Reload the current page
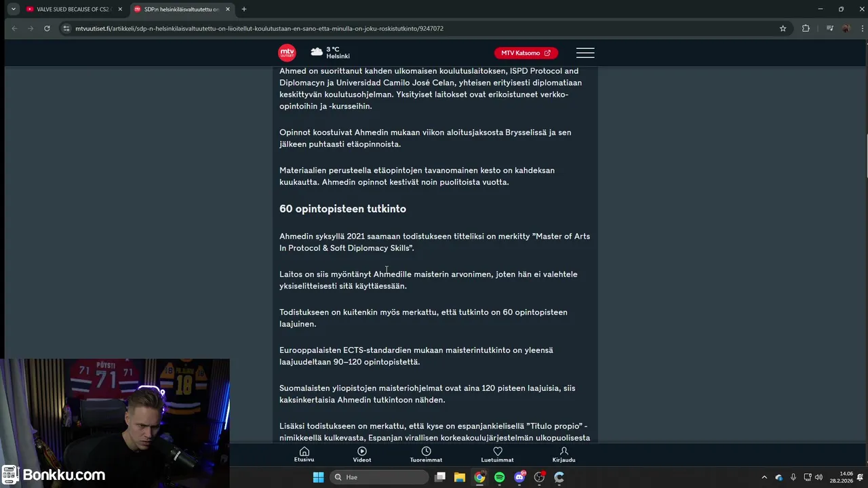868x488 pixels. (47, 28)
